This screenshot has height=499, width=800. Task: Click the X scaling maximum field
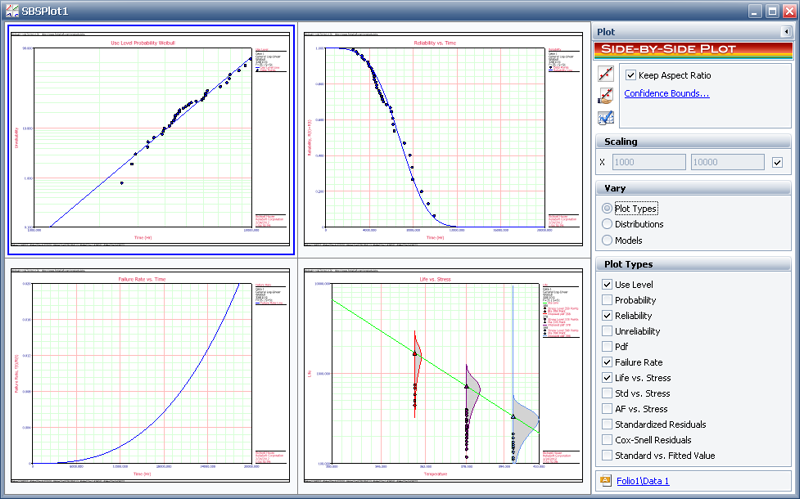pyautogui.click(x=727, y=162)
